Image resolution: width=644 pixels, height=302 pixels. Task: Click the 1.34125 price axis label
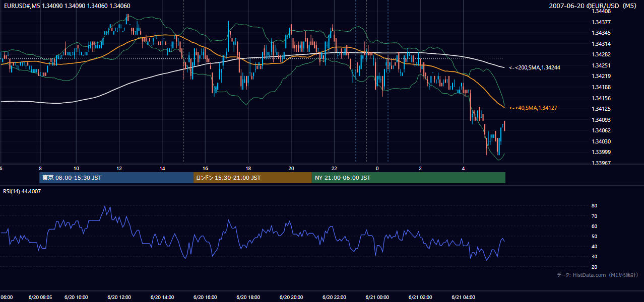point(602,109)
